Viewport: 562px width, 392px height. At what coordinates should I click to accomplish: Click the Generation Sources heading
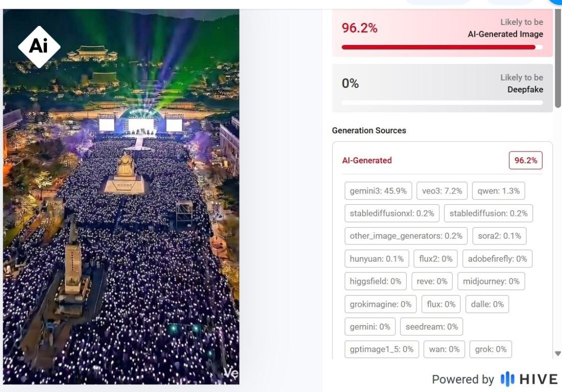pos(369,131)
